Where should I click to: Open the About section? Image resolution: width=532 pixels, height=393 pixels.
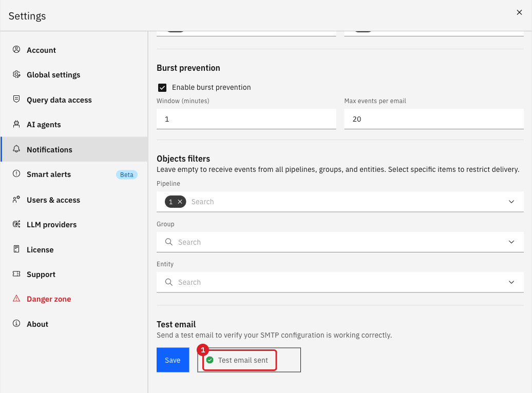[74, 324]
